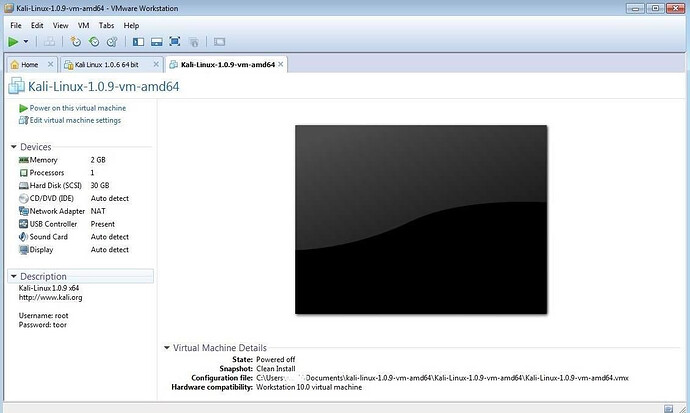
Task: Collapse the Devices section
Action: pyautogui.click(x=13, y=147)
